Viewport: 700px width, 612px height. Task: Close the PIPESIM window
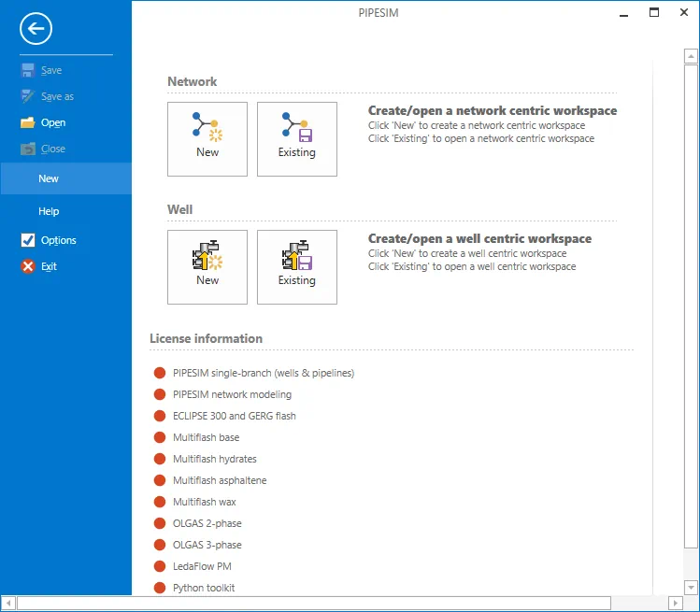coord(684,12)
